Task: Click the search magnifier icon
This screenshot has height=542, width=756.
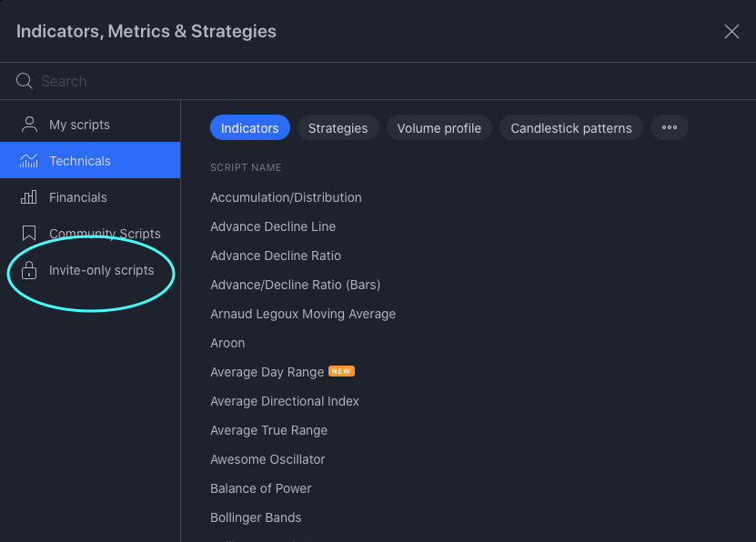Action: click(x=25, y=81)
